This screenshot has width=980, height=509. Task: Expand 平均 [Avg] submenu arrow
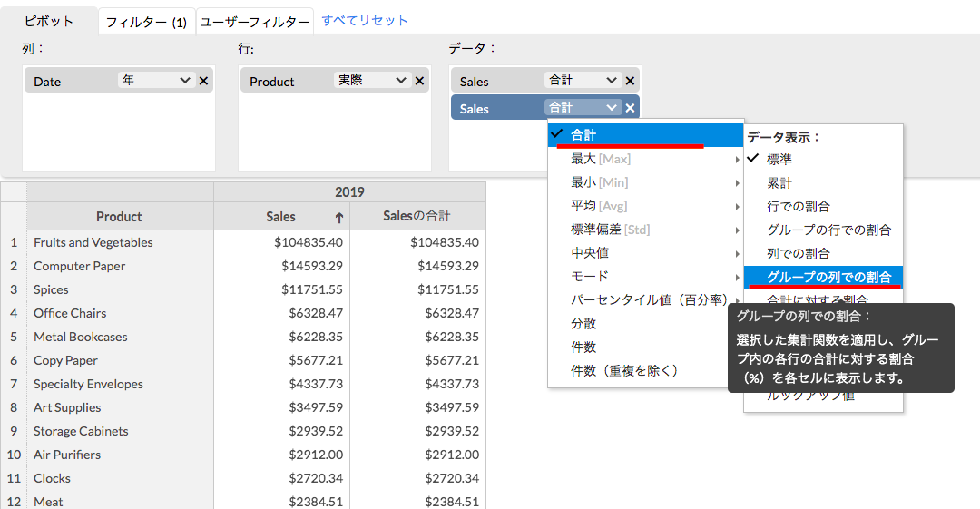[x=737, y=207]
